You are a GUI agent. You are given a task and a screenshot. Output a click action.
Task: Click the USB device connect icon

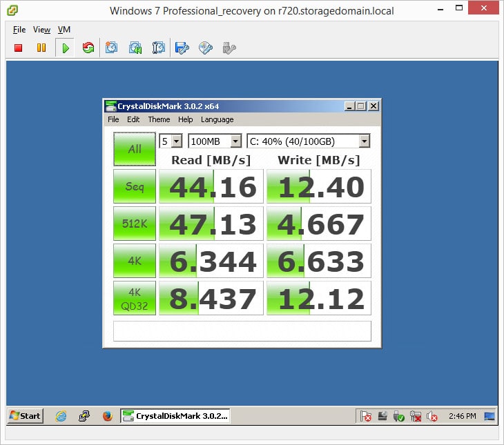click(229, 48)
